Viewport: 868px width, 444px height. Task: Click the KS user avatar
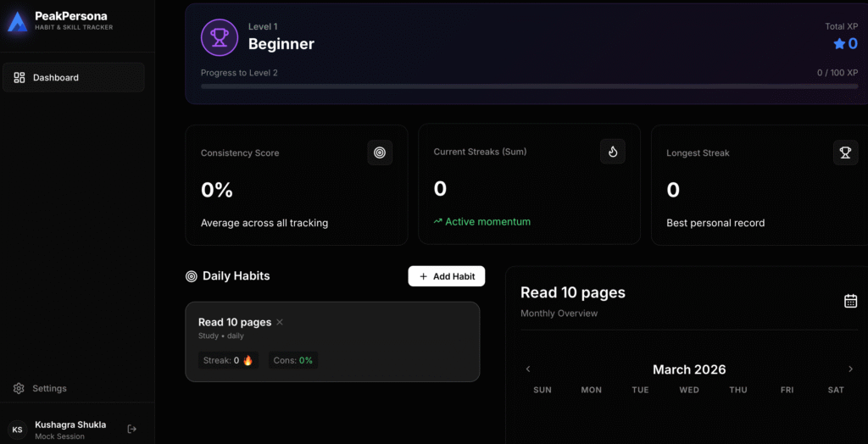[x=17, y=430]
